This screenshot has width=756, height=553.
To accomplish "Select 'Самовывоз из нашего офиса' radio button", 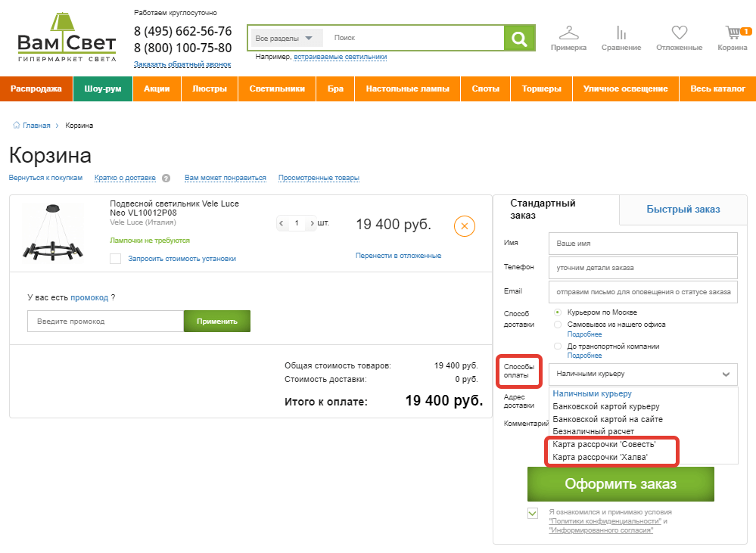I will [x=558, y=325].
